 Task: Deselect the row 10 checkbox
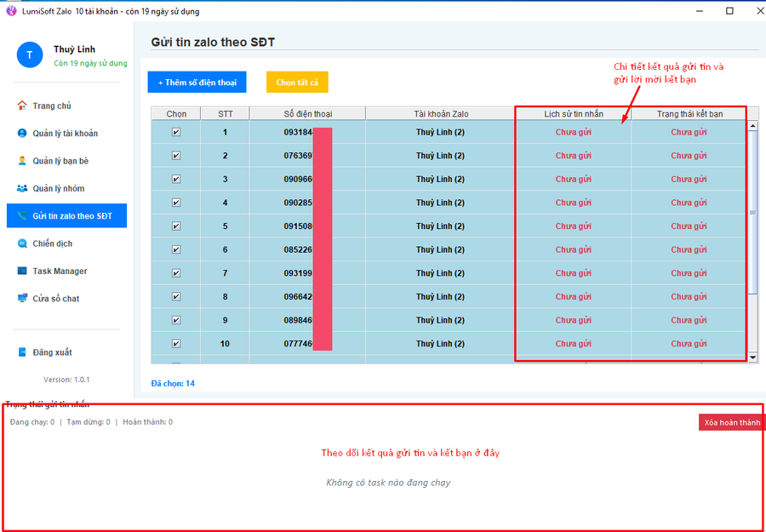(x=176, y=344)
